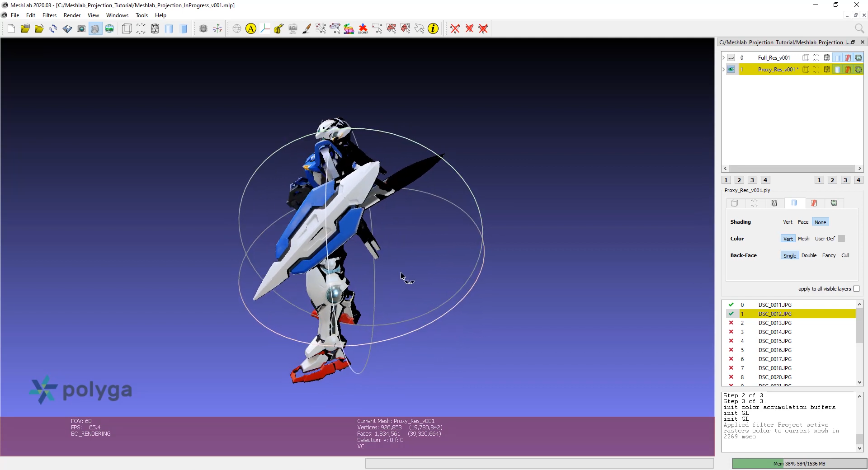Float the layer dialog panel
Image resolution: width=868 pixels, height=470 pixels.
point(853,42)
